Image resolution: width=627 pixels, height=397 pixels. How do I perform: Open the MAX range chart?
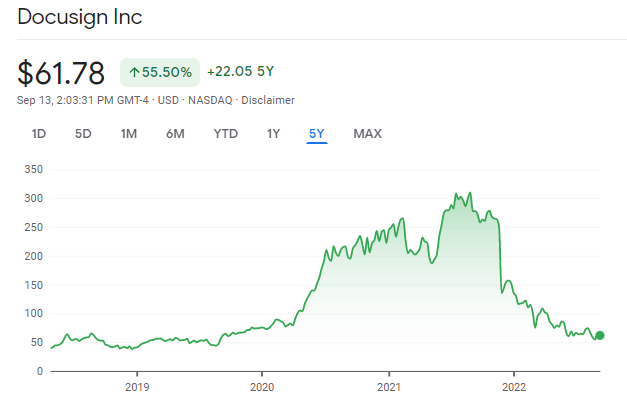pyautogui.click(x=367, y=134)
